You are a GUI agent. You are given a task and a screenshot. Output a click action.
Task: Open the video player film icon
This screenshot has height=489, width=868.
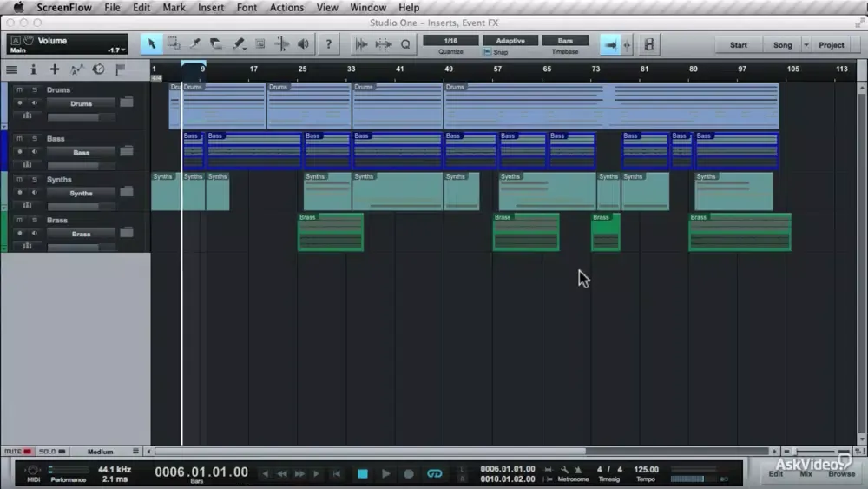(x=649, y=45)
